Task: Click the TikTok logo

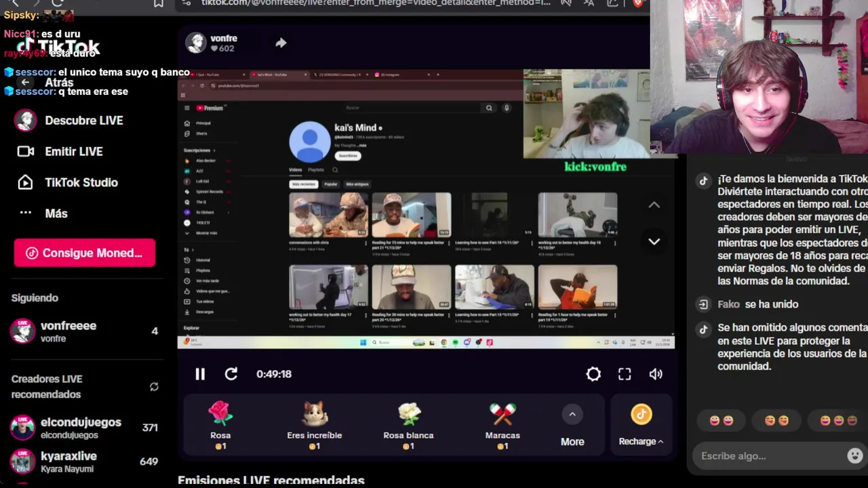Action: point(58,47)
